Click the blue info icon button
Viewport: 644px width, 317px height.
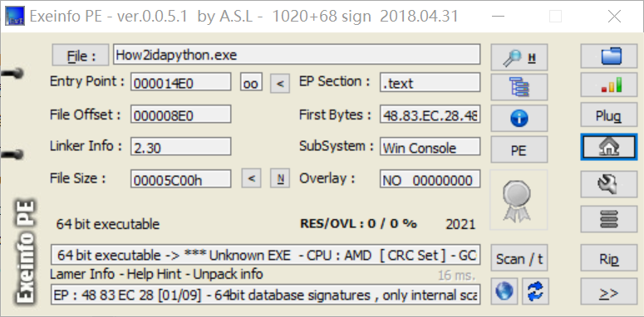519,118
